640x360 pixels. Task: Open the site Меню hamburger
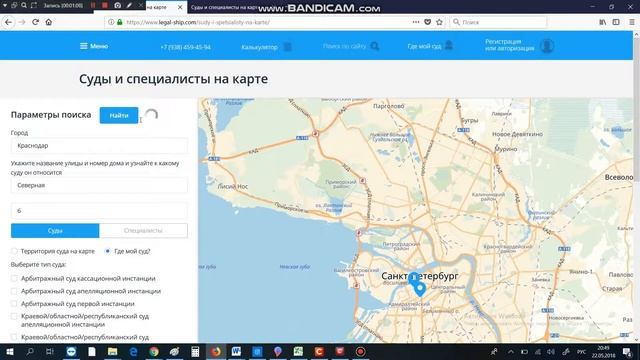[94, 46]
